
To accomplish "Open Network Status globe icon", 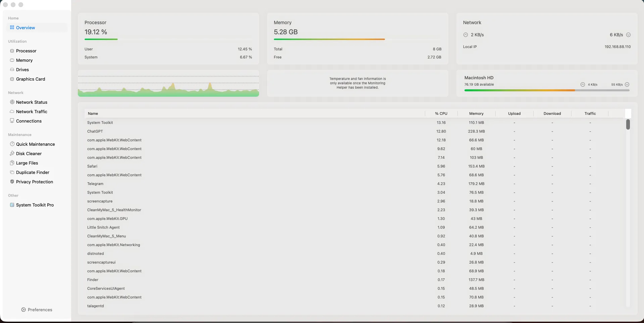I will [x=12, y=102].
